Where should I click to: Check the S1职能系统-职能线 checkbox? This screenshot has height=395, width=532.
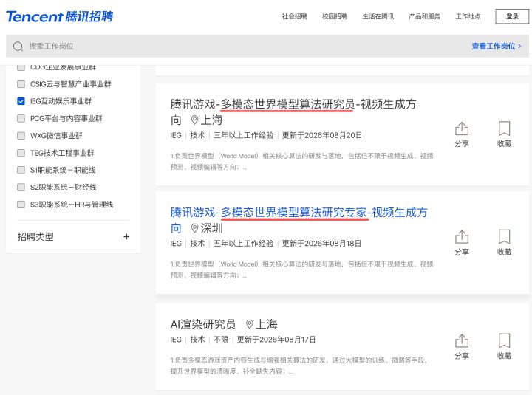[21, 170]
